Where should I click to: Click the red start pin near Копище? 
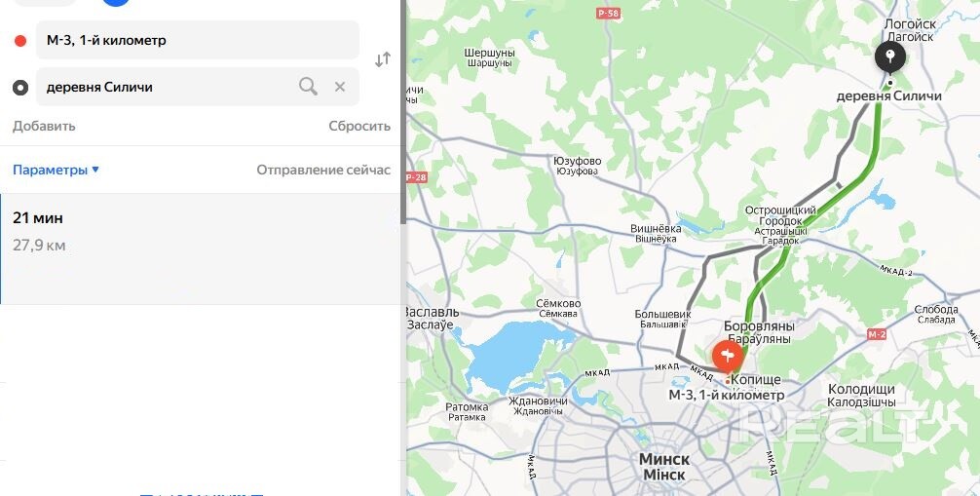click(x=728, y=357)
